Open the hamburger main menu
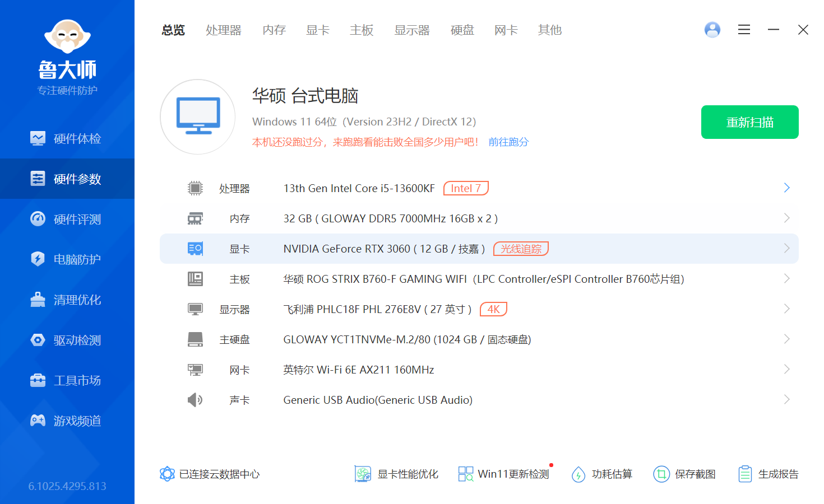 tap(744, 30)
